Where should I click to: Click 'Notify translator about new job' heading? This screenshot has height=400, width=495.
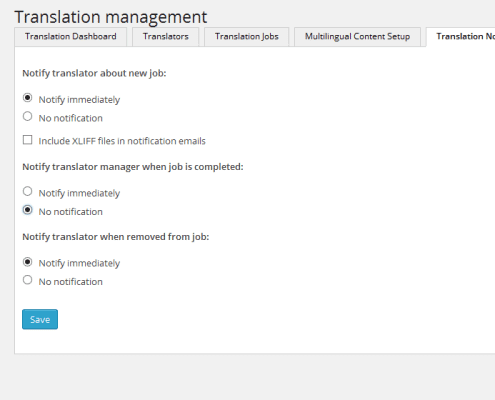[x=94, y=73]
